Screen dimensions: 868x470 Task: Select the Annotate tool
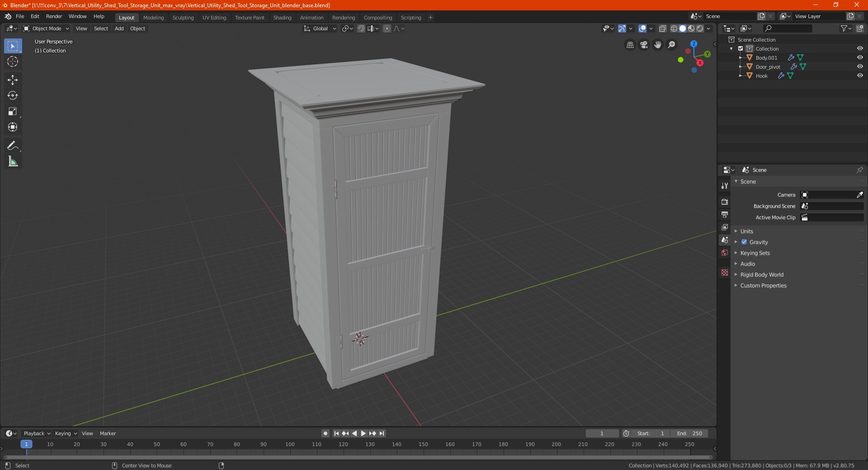(x=13, y=146)
